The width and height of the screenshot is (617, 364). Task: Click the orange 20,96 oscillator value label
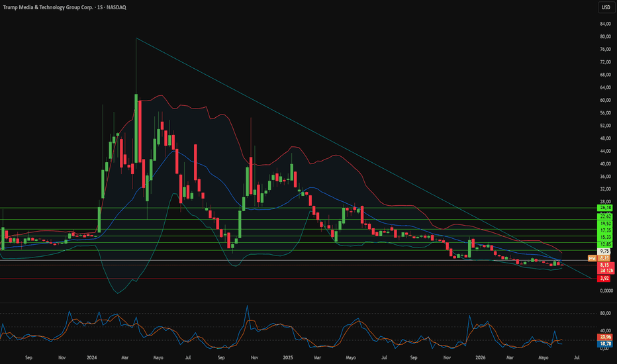click(x=606, y=338)
